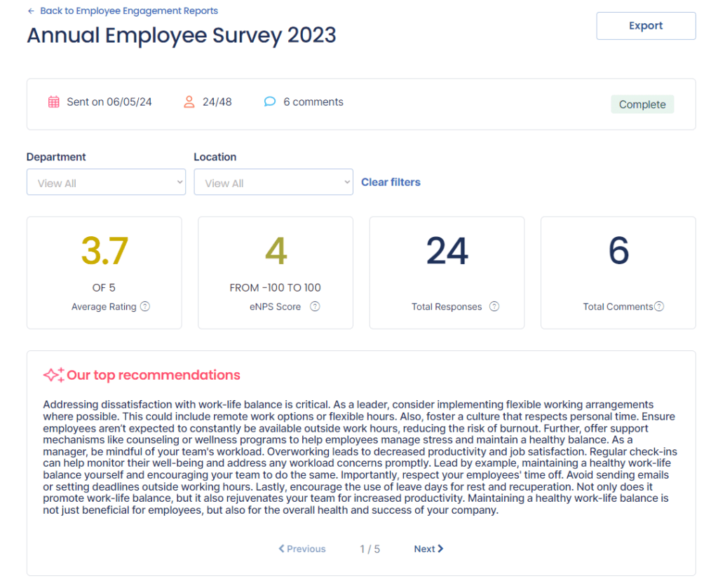Click the sparkle icon before top recommendations heading
The image size is (718, 588).
coord(54,375)
